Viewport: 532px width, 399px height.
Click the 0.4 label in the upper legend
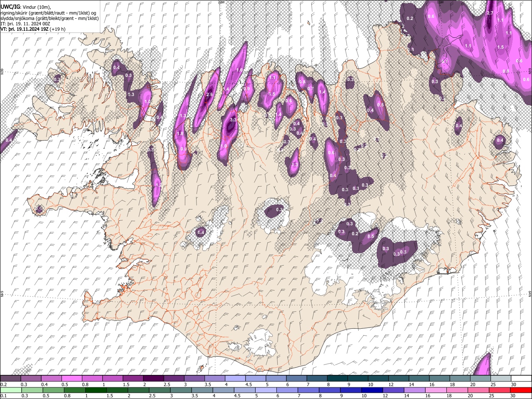click(x=44, y=384)
